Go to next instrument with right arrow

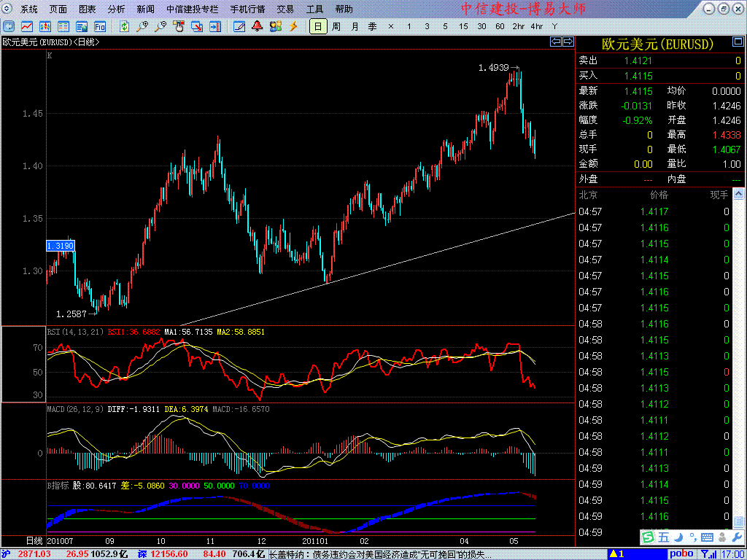[568, 42]
